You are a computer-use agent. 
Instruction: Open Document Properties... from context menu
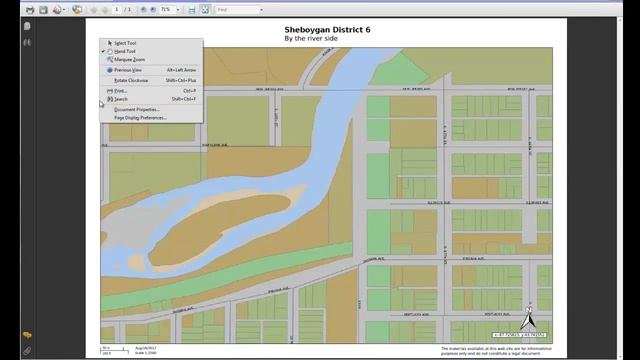tap(151, 109)
